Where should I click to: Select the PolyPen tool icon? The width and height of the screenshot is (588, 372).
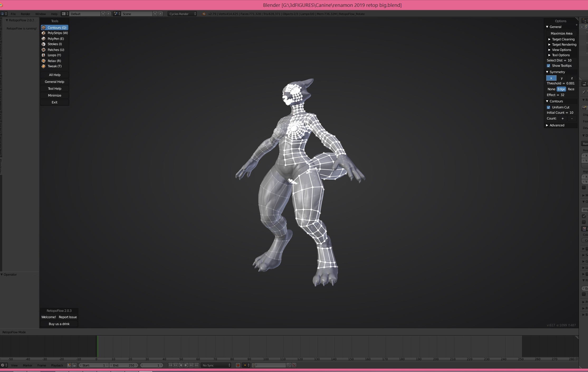pyautogui.click(x=44, y=39)
